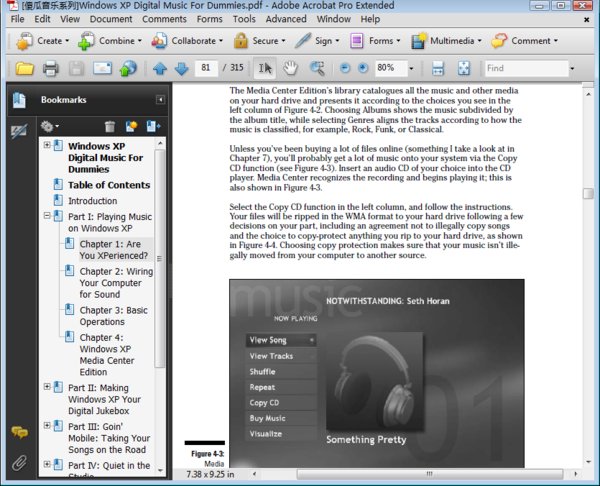Collapse the Part I bookmark node
The height and width of the screenshot is (486, 600).
click(47, 215)
